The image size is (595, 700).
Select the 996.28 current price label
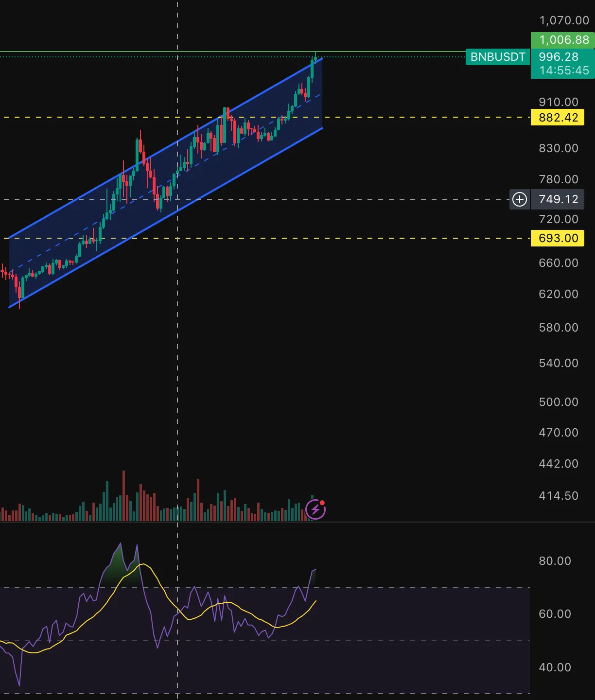pyautogui.click(x=559, y=57)
